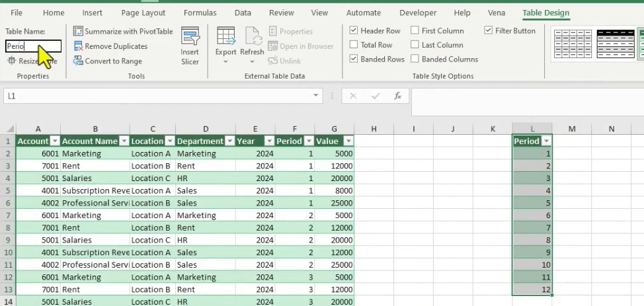Uncheck the Header Row checkbox
This screenshot has height=306, width=644.
click(354, 31)
